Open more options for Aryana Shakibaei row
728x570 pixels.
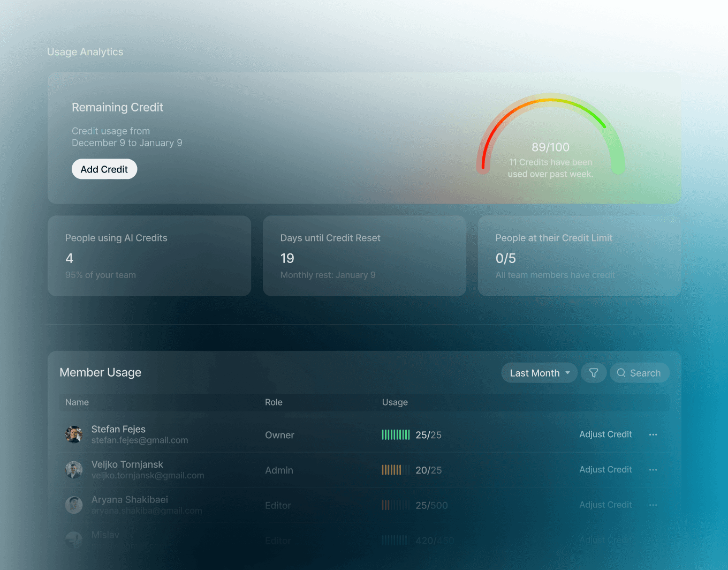(653, 505)
